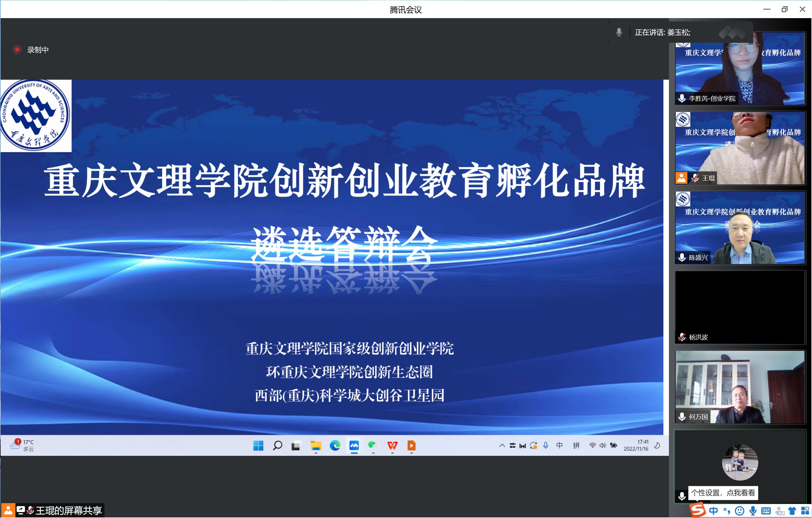Open the Sogou toolbox grid icon
Viewport: 812px width, 518px height.
(x=805, y=511)
